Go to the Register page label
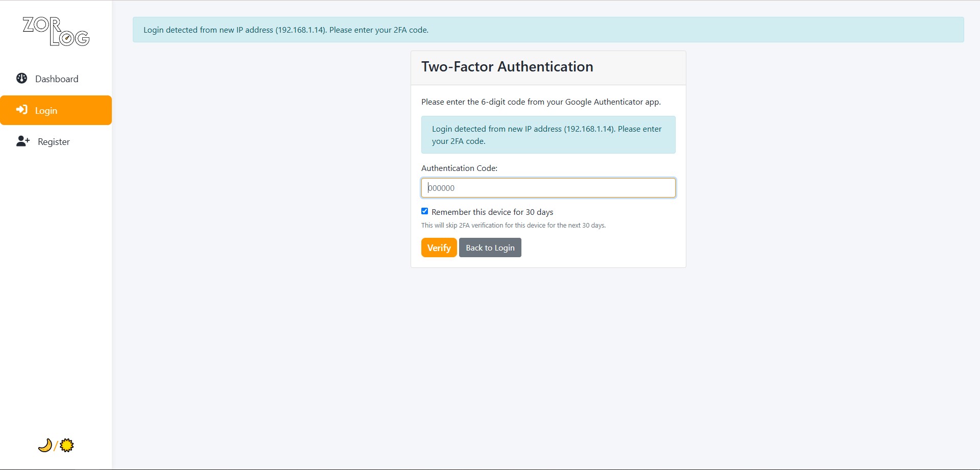 click(x=54, y=142)
